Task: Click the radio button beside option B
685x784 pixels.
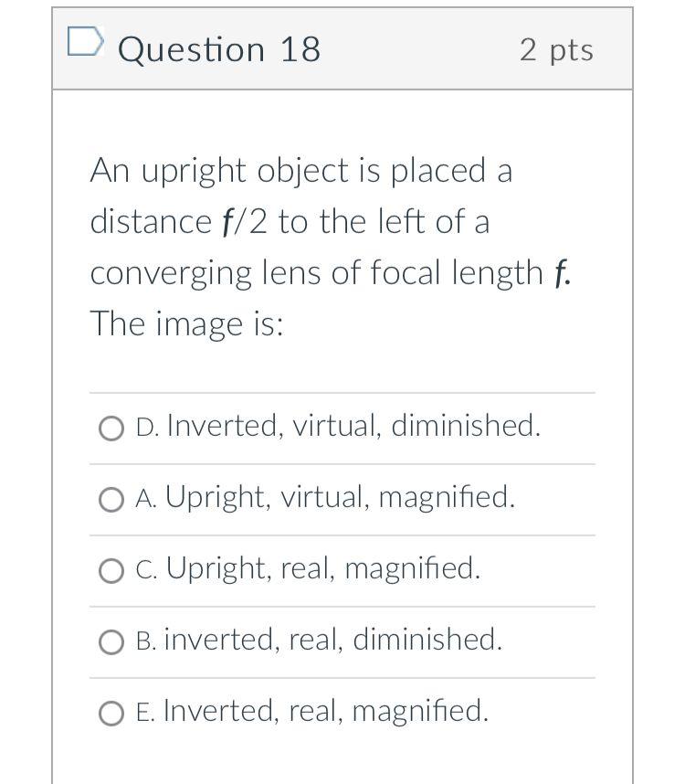Action: [x=111, y=641]
